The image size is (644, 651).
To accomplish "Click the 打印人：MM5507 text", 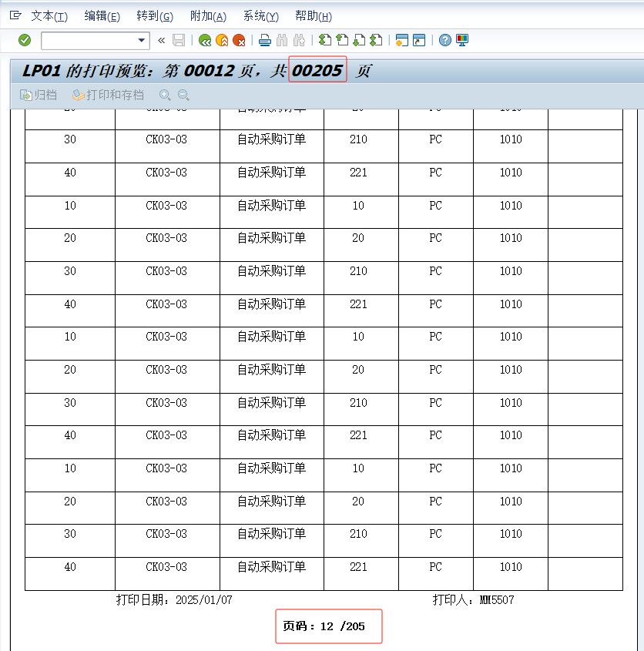I will click(473, 600).
